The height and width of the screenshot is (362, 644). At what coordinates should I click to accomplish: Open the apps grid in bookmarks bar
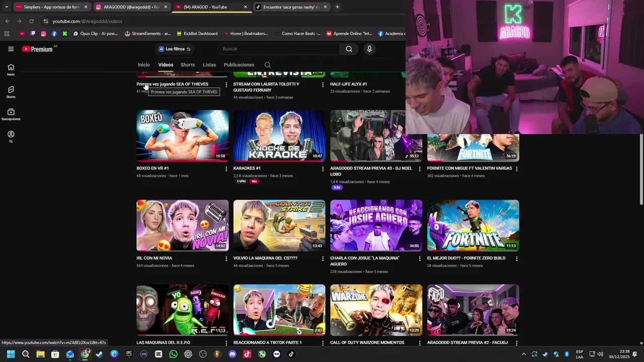pos(7,34)
